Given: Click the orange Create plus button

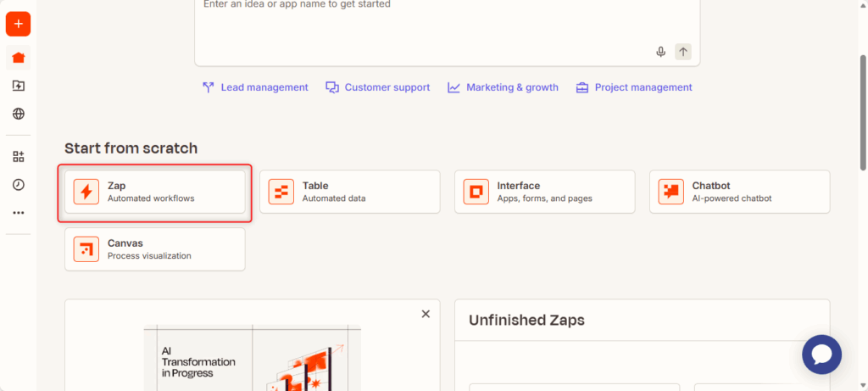Looking at the screenshot, I should pos(18,24).
